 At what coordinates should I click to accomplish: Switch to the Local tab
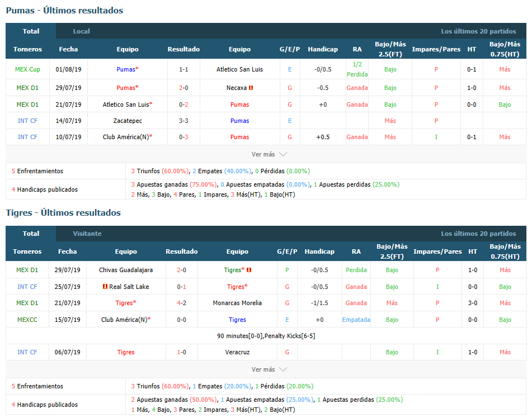82,31
